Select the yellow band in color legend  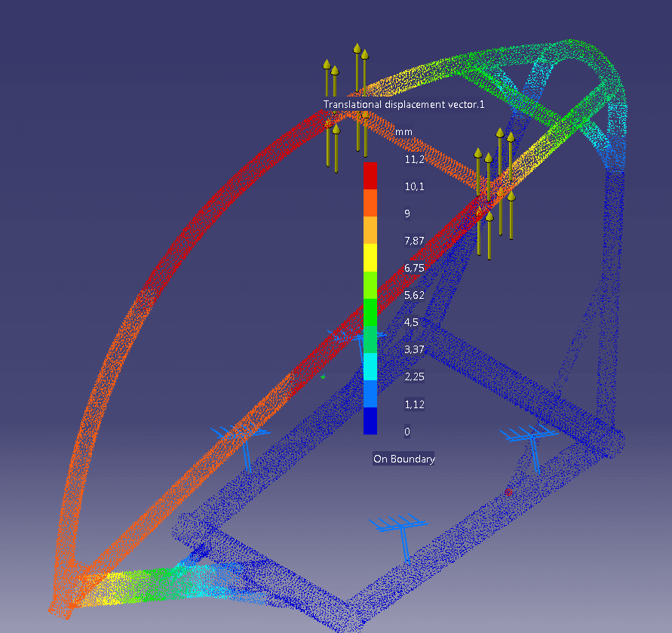[x=370, y=257]
